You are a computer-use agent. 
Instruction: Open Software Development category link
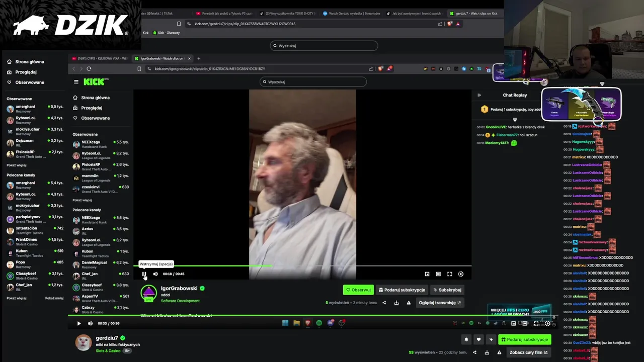(x=180, y=301)
